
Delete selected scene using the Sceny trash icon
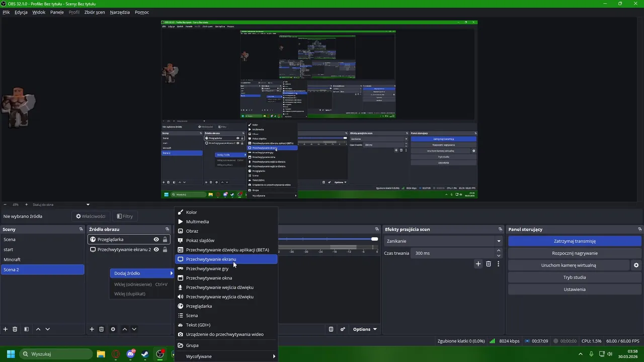[x=15, y=329]
